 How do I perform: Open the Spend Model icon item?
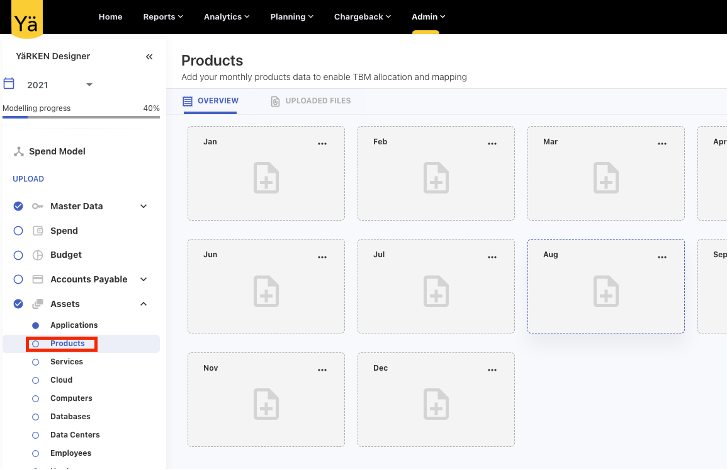pyautogui.click(x=18, y=151)
